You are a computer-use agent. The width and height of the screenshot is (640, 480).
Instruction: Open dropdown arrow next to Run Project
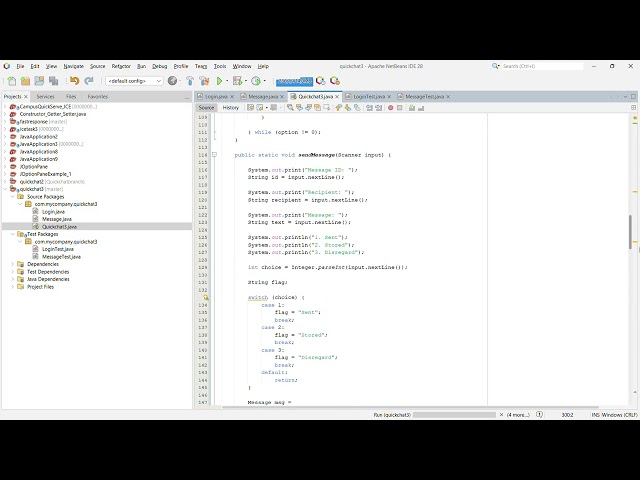point(227,81)
